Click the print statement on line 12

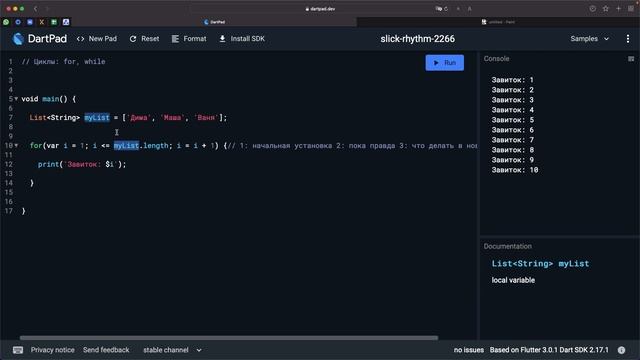[82, 164]
